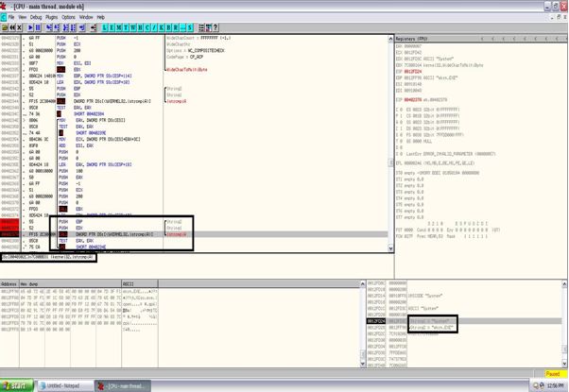Click the Trace over toolbar icon

(73, 27)
